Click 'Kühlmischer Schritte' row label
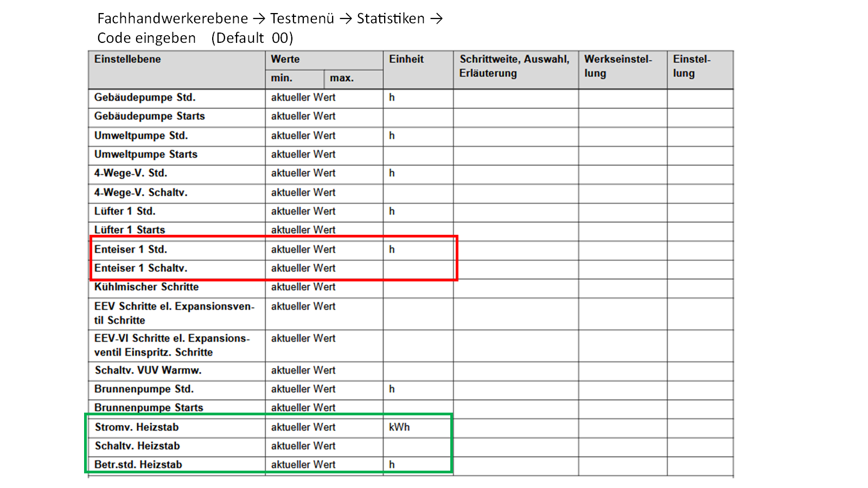The height and width of the screenshot is (488, 868). 146,287
